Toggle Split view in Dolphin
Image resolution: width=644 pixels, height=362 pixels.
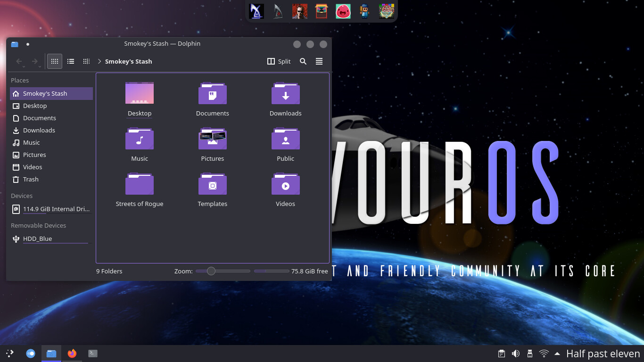(279, 61)
